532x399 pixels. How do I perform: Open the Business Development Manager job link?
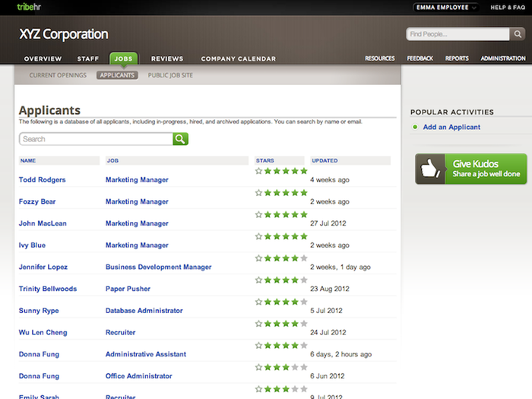pyautogui.click(x=158, y=267)
